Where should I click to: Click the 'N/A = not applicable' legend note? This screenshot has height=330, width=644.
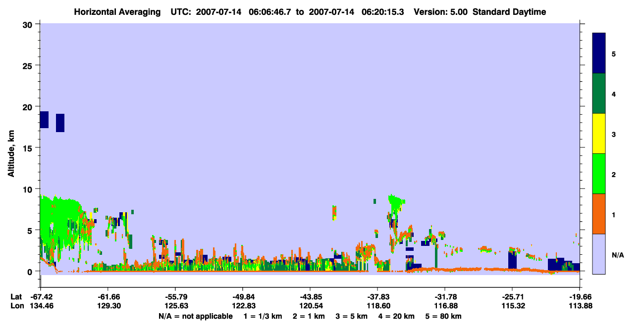click(195, 316)
